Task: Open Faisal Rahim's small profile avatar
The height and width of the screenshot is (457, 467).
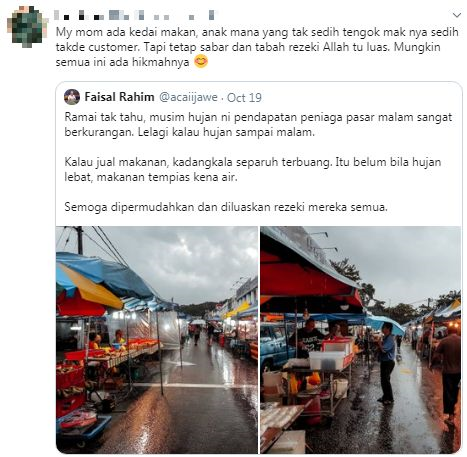Action: [x=72, y=97]
